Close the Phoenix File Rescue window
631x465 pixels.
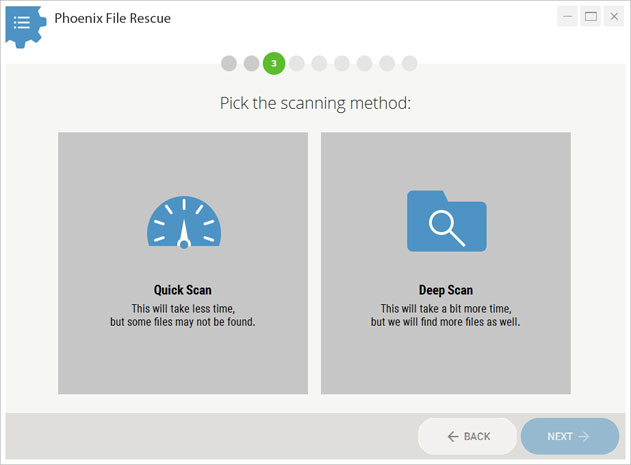point(614,17)
